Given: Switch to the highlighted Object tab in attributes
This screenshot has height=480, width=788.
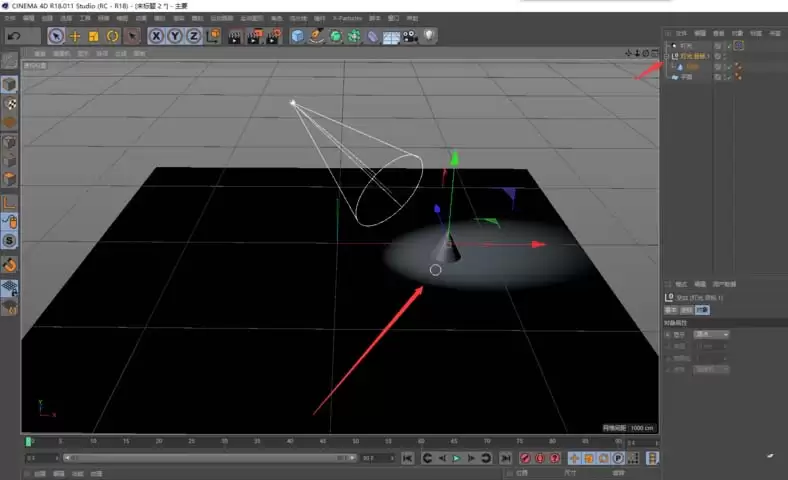Looking at the screenshot, I should pos(702,310).
